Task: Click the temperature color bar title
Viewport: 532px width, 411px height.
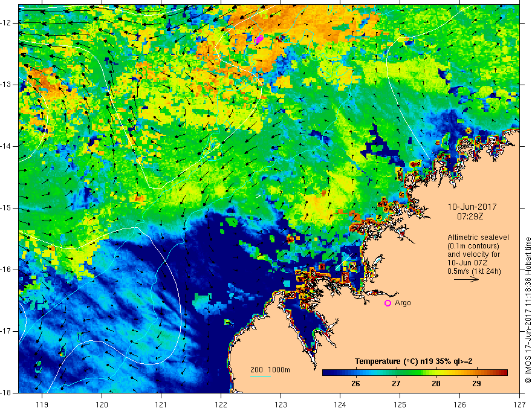Action: (414, 361)
